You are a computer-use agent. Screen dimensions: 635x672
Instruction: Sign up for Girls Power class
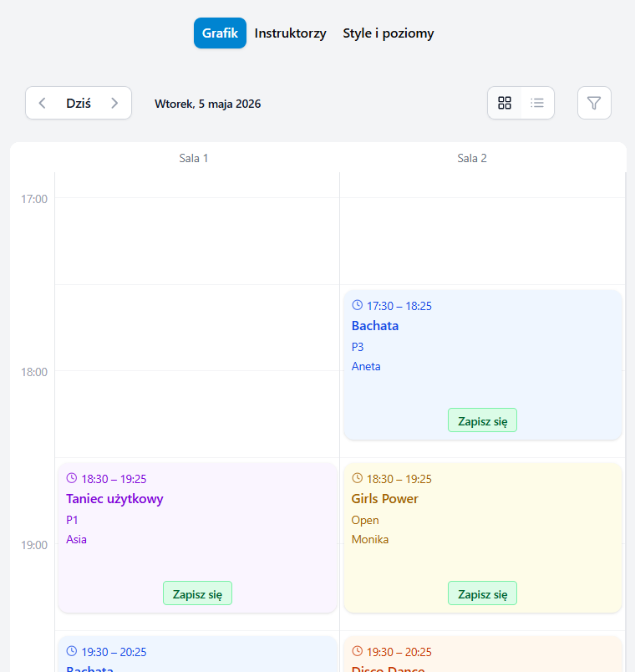click(x=482, y=593)
